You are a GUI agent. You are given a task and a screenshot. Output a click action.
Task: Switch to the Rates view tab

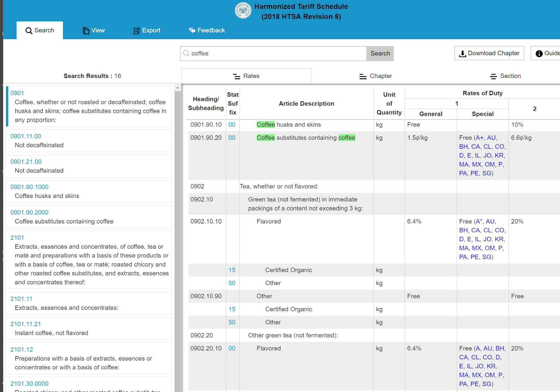[x=246, y=76]
